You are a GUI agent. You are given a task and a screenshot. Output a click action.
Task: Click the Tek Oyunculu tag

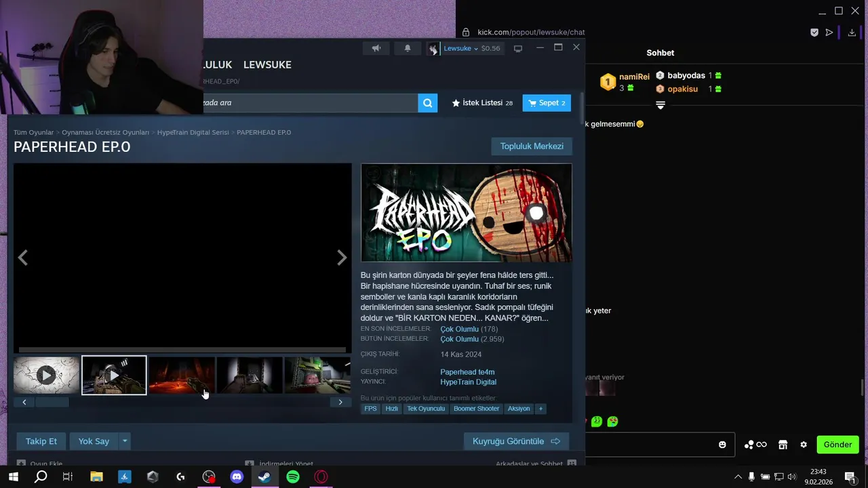(426, 409)
